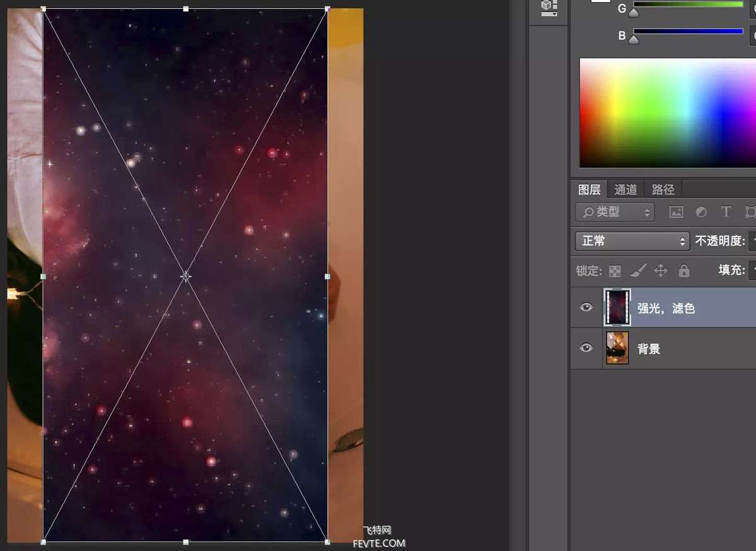Screen dimensions: 756x551
Task: Lock position move icon
Action: click(660, 271)
